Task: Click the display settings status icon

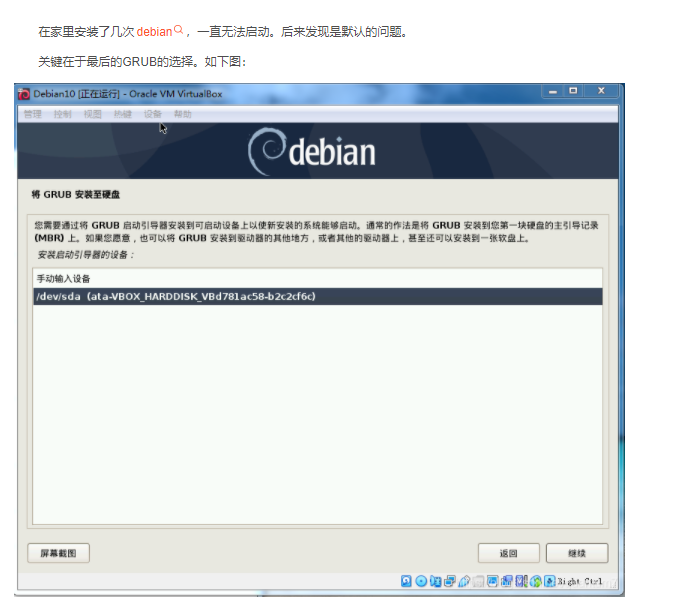Action: [493, 581]
